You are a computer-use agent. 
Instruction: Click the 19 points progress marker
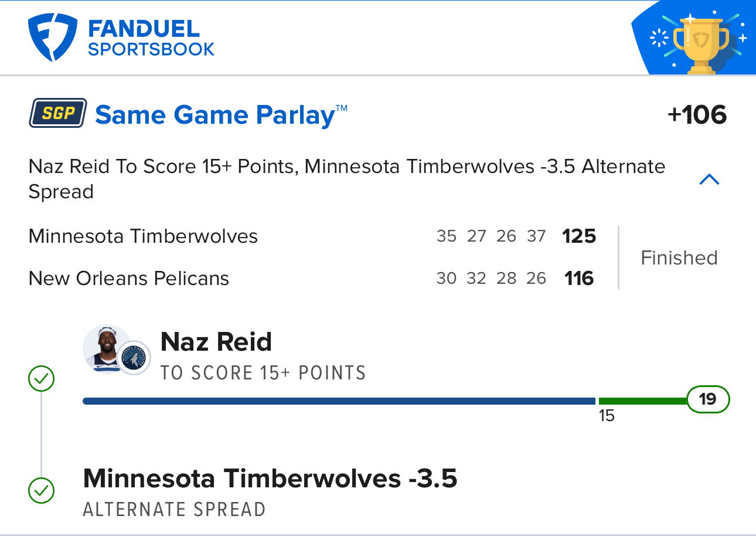(707, 399)
